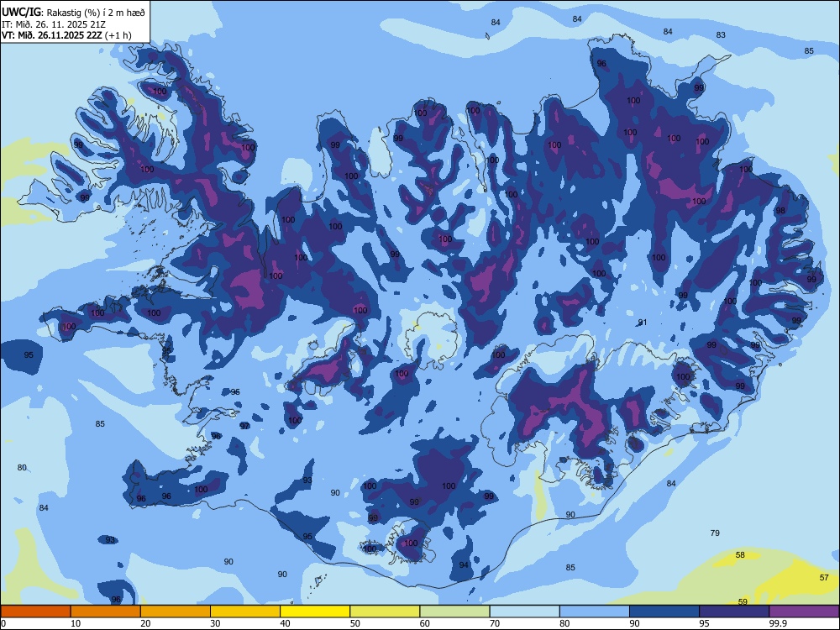Click the '57' humidity value on the map
Screen dimensions: 840x630
click(825, 578)
